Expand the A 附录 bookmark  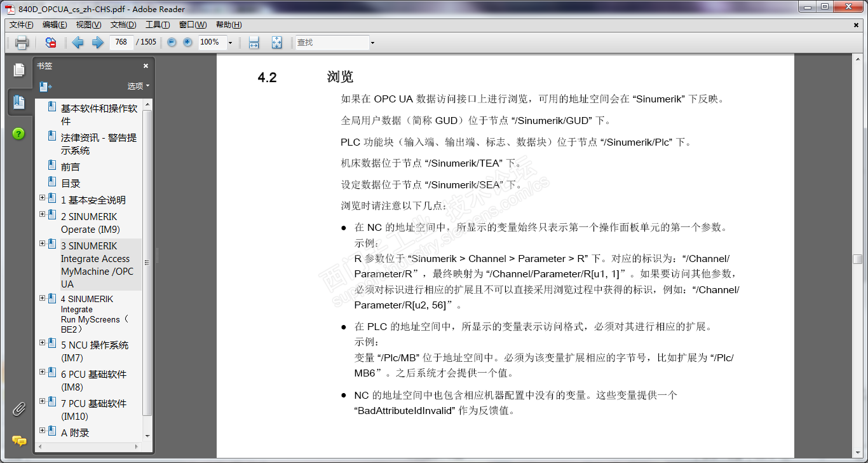[43, 431]
